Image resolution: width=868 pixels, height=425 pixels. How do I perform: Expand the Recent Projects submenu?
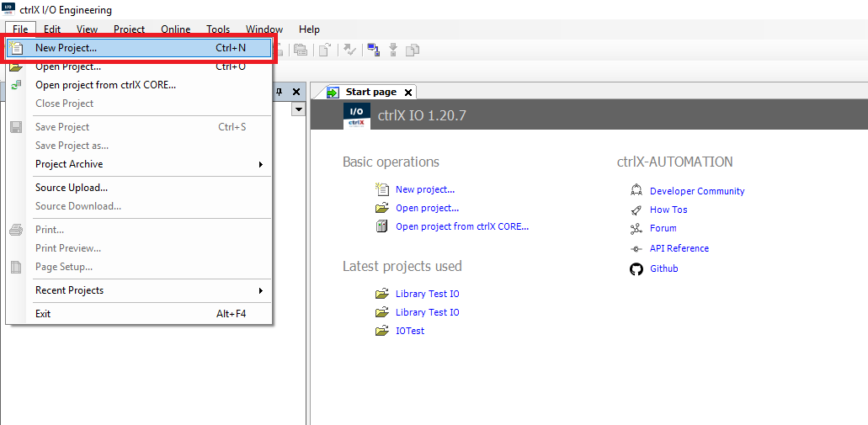click(x=139, y=290)
